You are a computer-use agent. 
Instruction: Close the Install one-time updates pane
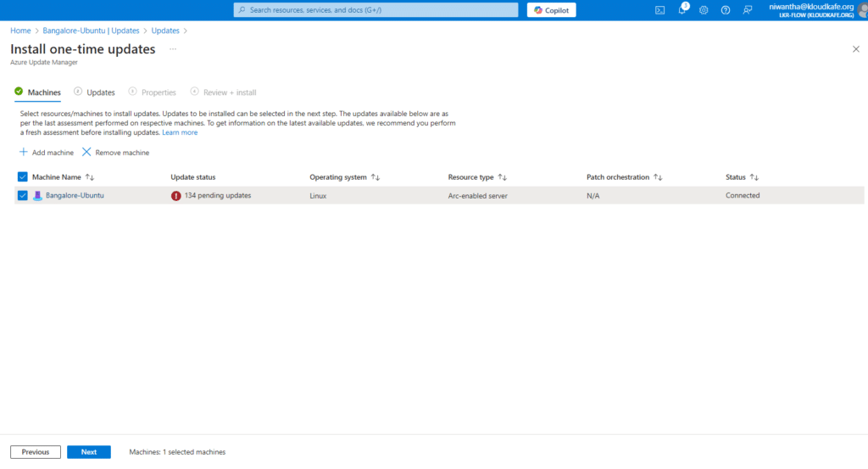pos(855,49)
